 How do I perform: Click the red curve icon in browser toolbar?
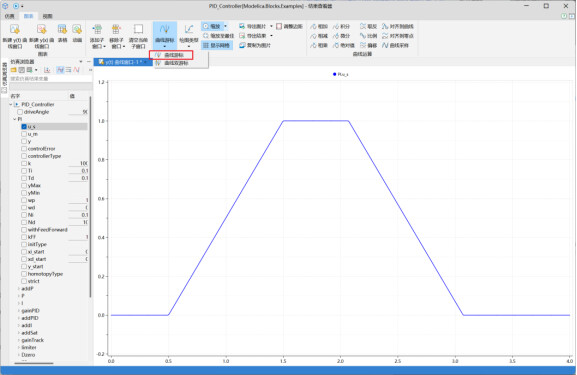click(x=77, y=70)
